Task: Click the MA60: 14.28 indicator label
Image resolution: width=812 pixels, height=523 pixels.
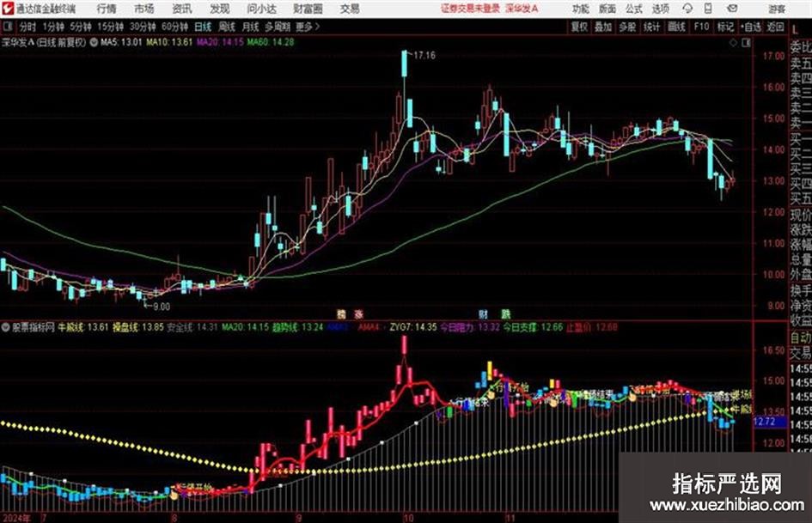Action: tap(271, 42)
